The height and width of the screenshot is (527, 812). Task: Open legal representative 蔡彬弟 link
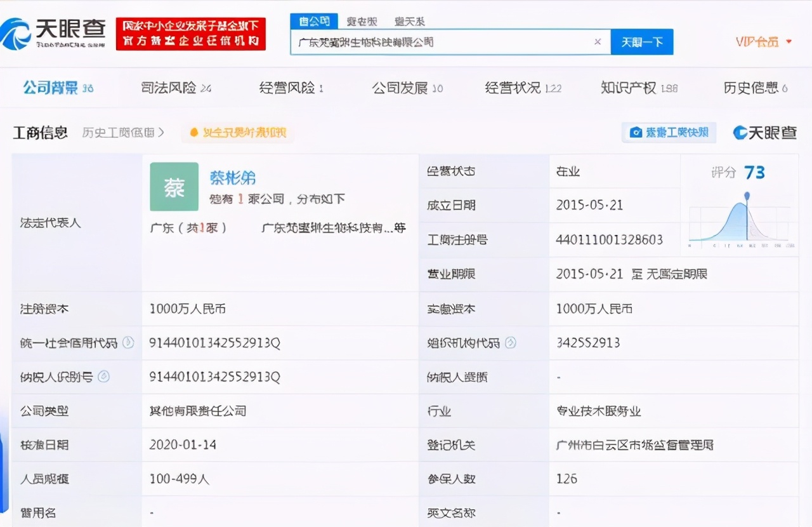[233, 178]
